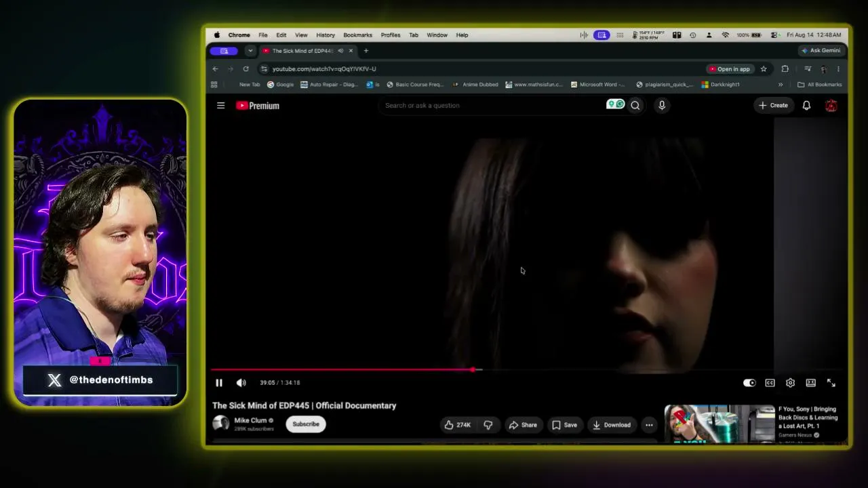Focus the YouTube search field
868x488 pixels.
coord(492,106)
